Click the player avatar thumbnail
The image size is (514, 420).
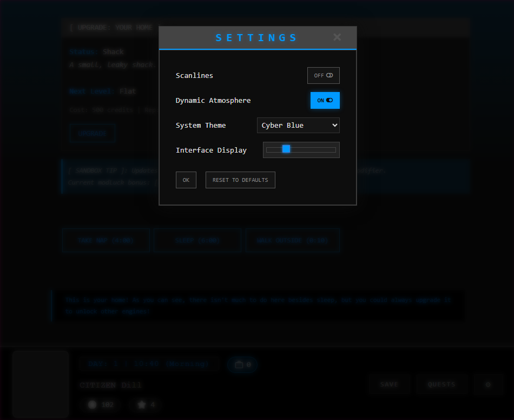pyautogui.click(x=41, y=384)
